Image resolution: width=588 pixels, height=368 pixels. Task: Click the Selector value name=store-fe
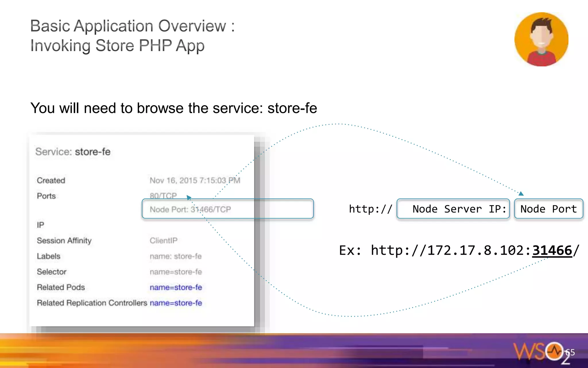click(176, 272)
